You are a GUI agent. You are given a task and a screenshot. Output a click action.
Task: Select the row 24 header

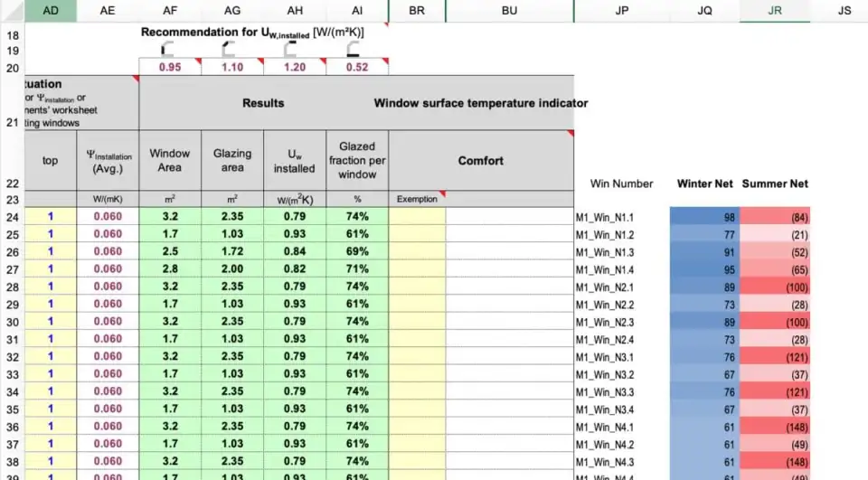click(12, 217)
